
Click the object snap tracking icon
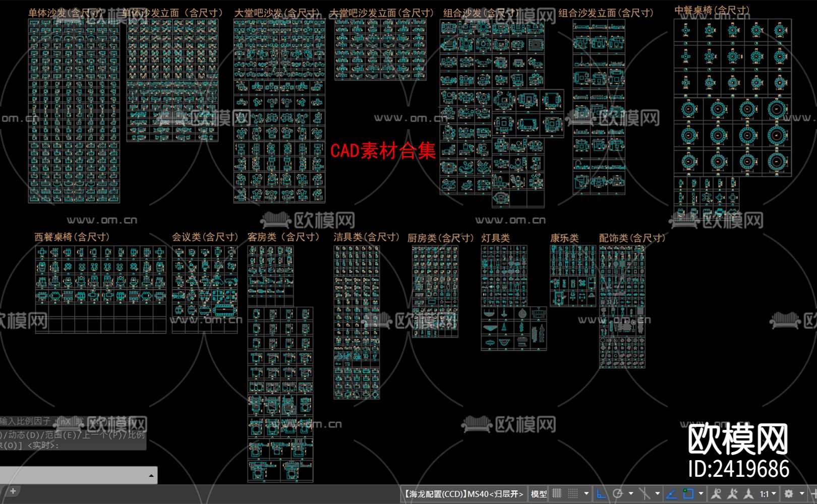tap(672, 493)
